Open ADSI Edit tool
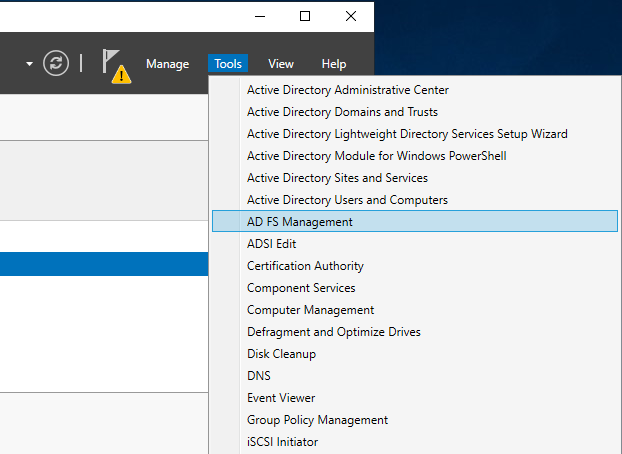The width and height of the screenshot is (622, 454). 271,244
